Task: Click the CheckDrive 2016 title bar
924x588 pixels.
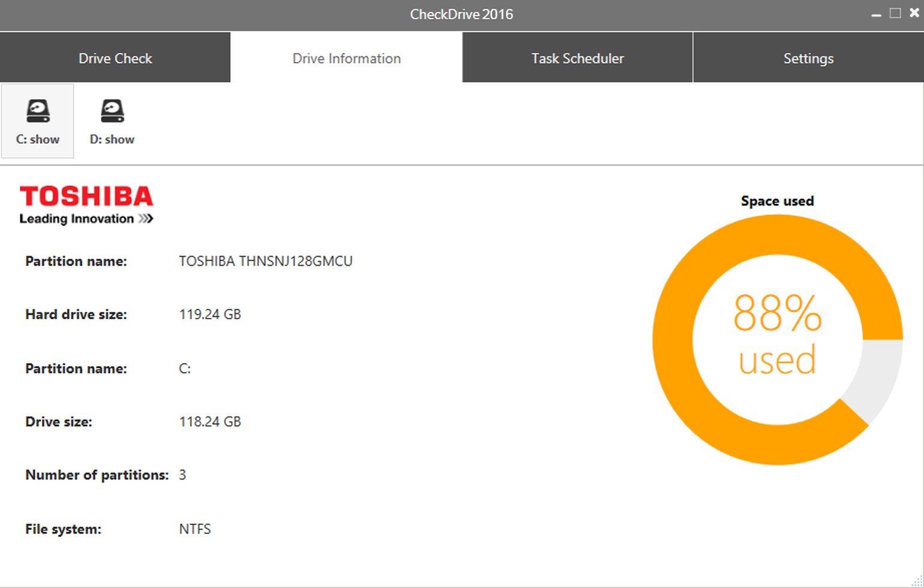Action: 461,14
